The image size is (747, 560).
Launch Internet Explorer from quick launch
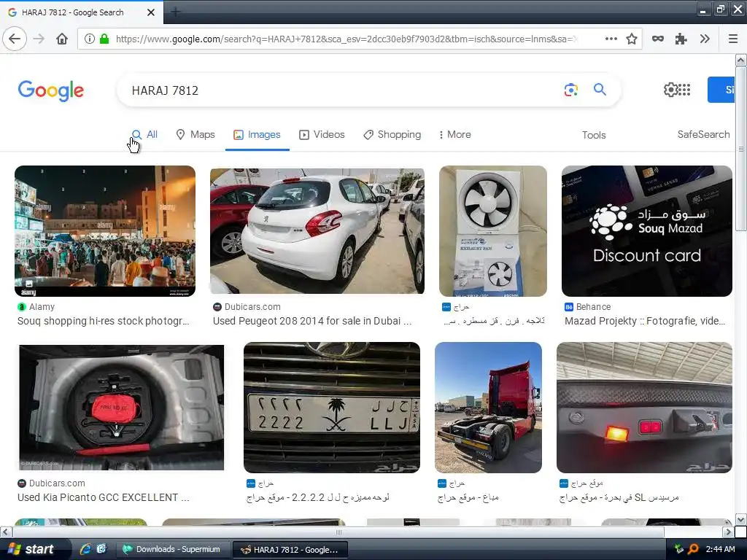pyautogui.click(x=85, y=549)
